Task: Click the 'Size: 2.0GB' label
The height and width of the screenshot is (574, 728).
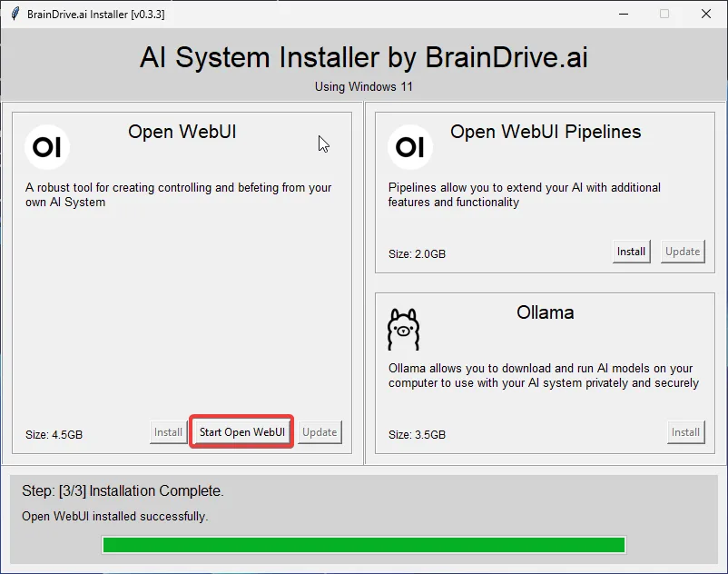Action: tap(417, 254)
